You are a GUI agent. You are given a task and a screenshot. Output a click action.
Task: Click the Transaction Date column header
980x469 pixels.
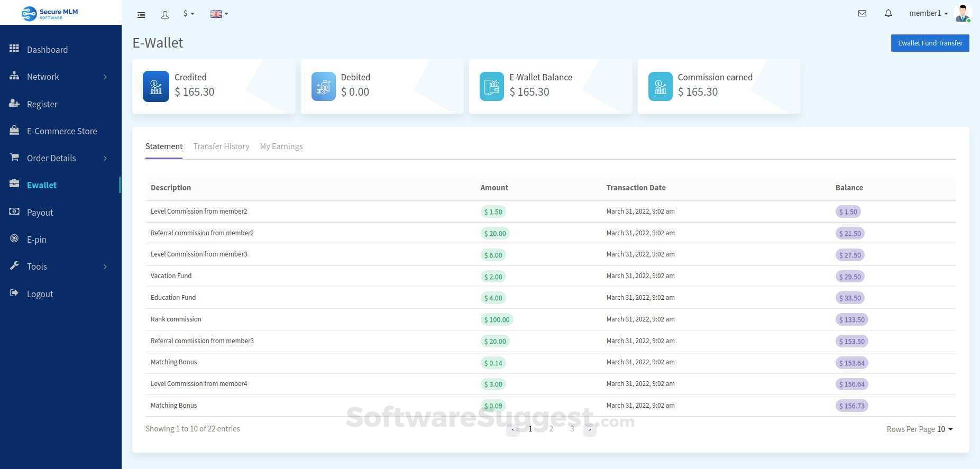(x=636, y=188)
